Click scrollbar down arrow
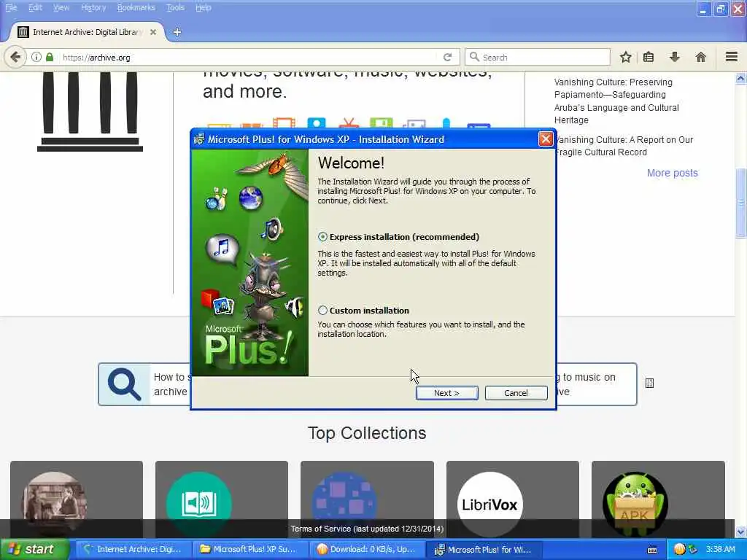The image size is (747, 560). 740,532
